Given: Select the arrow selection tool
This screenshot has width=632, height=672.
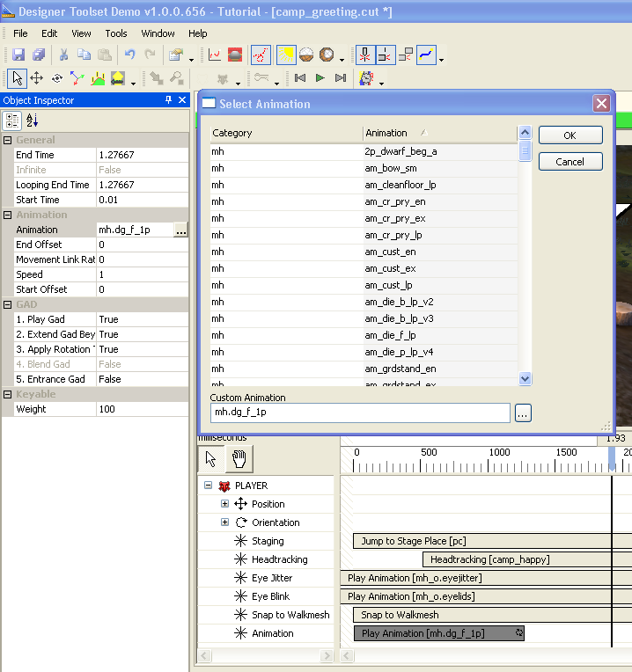Looking at the screenshot, I should [18, 78].
